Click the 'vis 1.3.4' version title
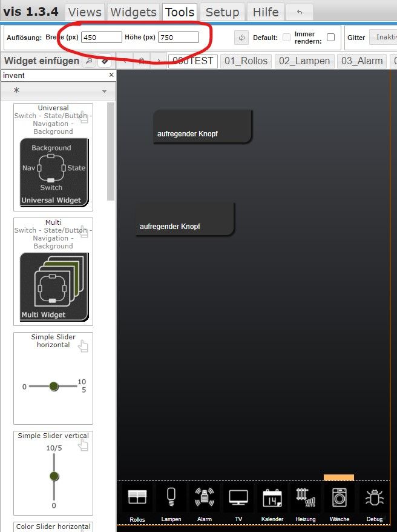This screenshot has width=397, height=532. click(x=31, y=12)
